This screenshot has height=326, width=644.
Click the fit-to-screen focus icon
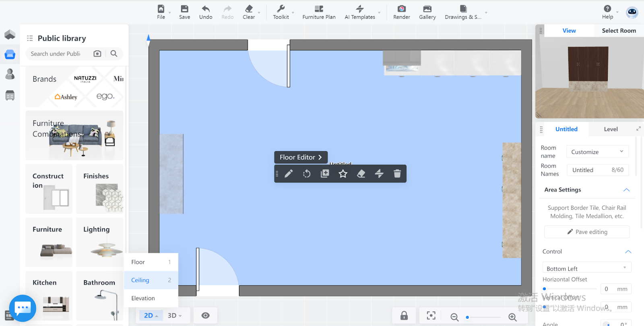(431, 316)
